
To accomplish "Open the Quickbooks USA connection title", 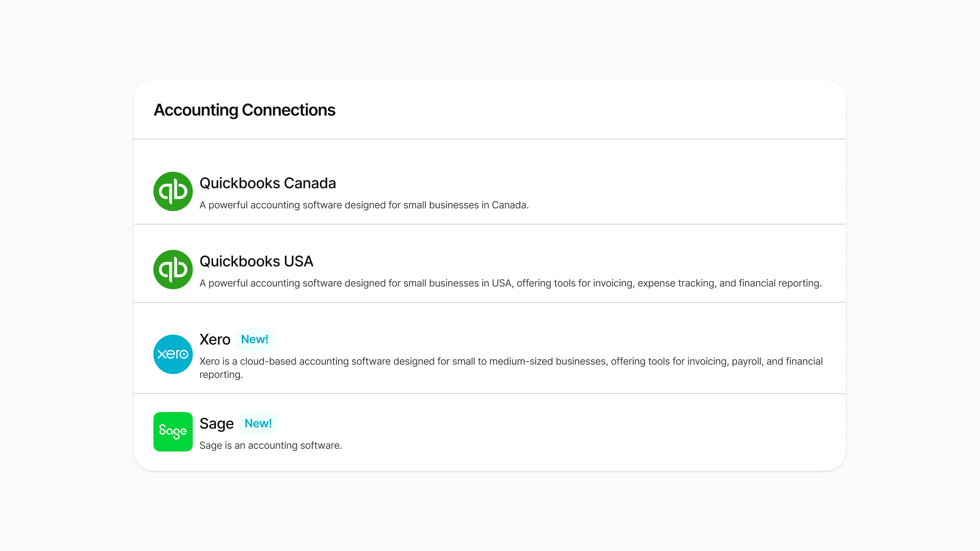I will [x=256, y=261].
